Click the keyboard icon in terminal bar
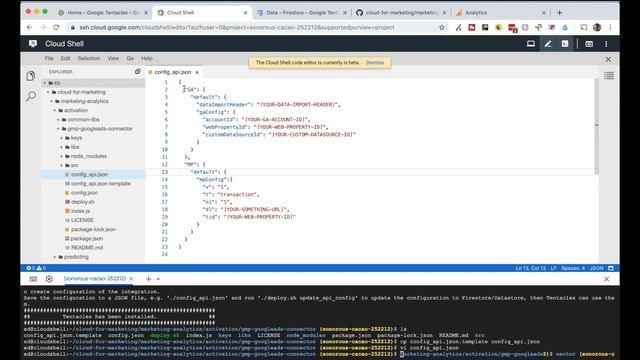Image resolution: width=640 pixels, height=360 pixels. (33, 279)
